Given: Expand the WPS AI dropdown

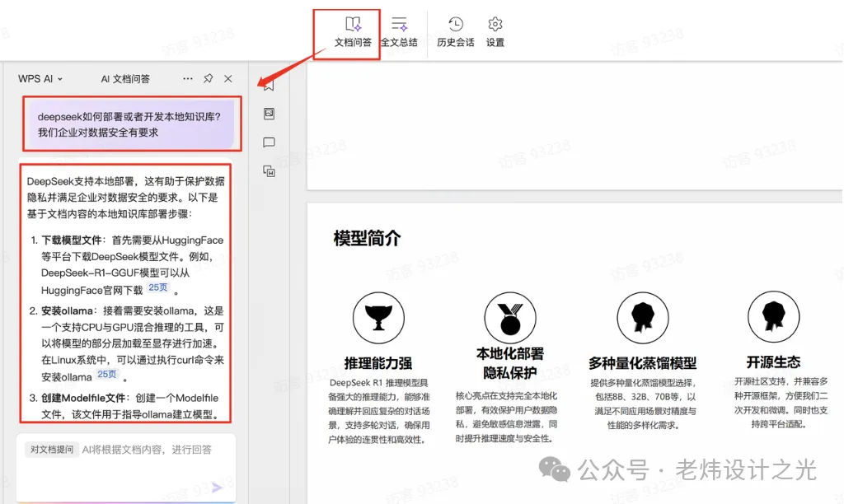Looking at the screenshot, I should [40, 78].
